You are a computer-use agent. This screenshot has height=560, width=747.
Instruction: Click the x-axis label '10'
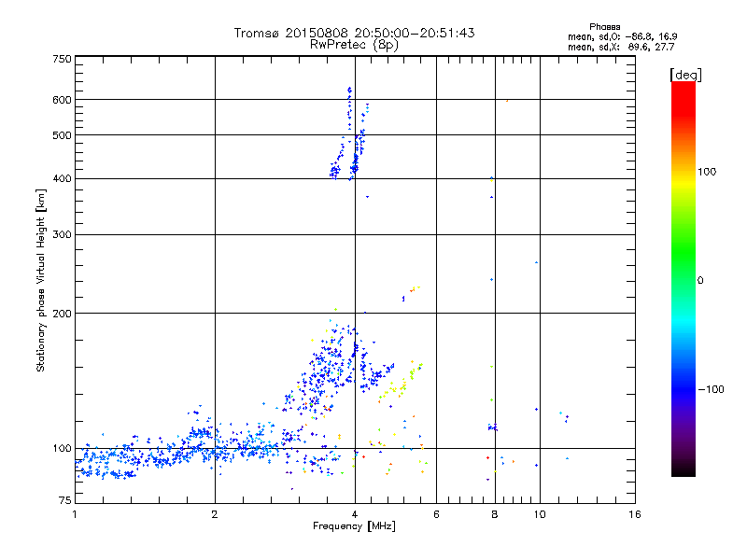pyautogui.click(x=540, y=514)
